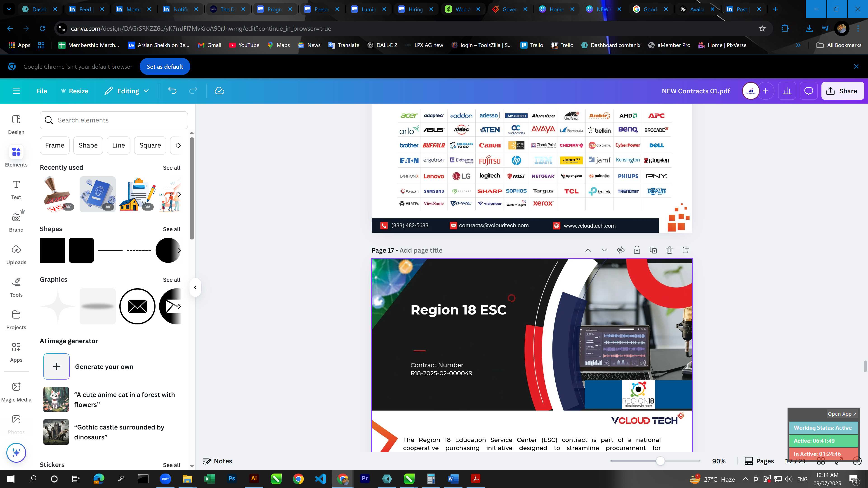The width and height of the screenshot is (868, 488).
Task: Open Excel from the taskbar
Action: coord(210,479)
